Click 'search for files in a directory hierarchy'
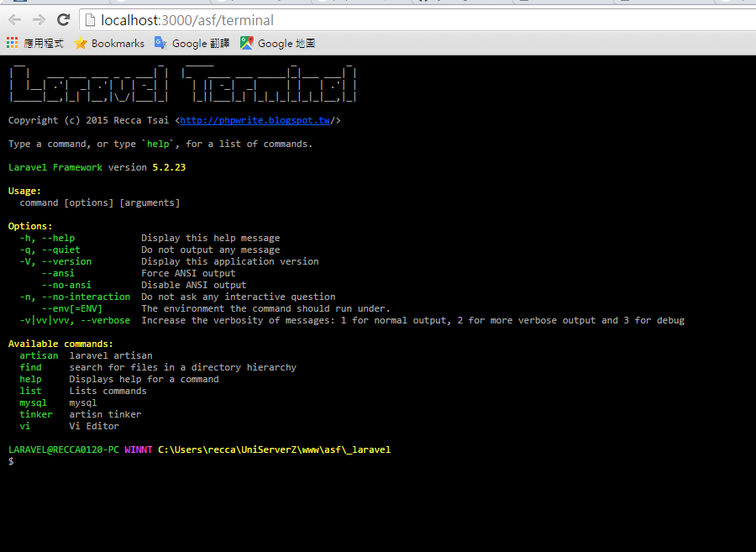The width and height of the screenshot is (756, 552). click(183, 367)
